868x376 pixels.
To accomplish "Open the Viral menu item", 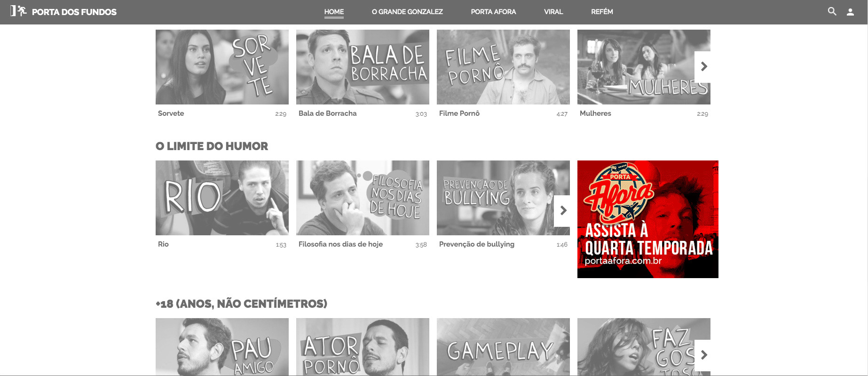I will (x=553, y=12).
